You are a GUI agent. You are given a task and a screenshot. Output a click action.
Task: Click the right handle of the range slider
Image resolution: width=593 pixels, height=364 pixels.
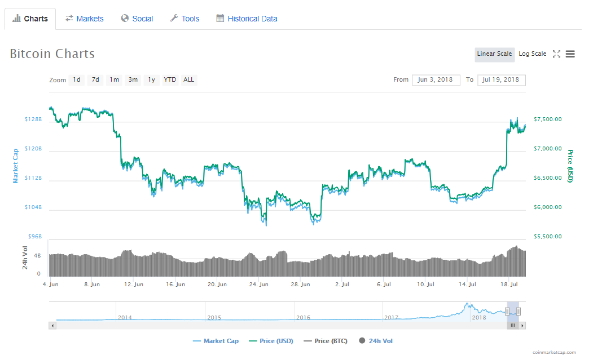(519, 310)
